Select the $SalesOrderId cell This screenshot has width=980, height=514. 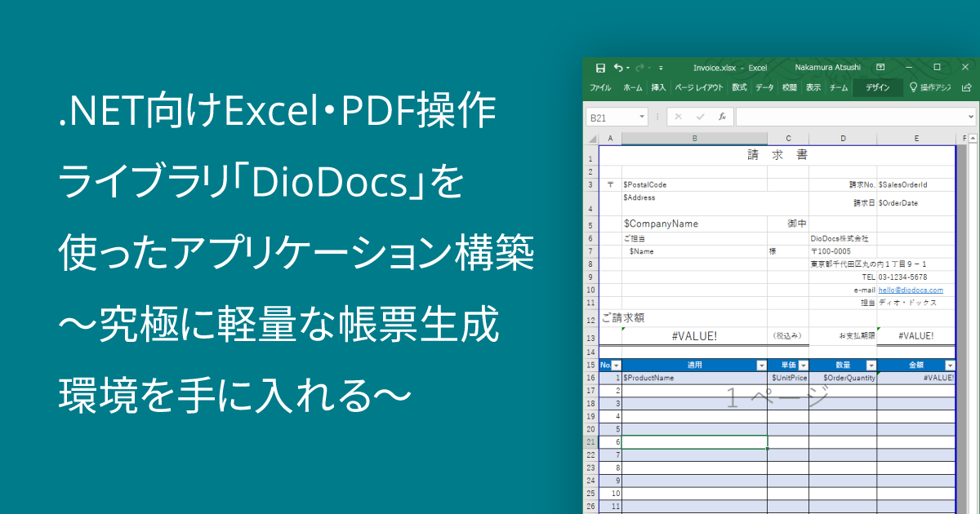point(915,185)
